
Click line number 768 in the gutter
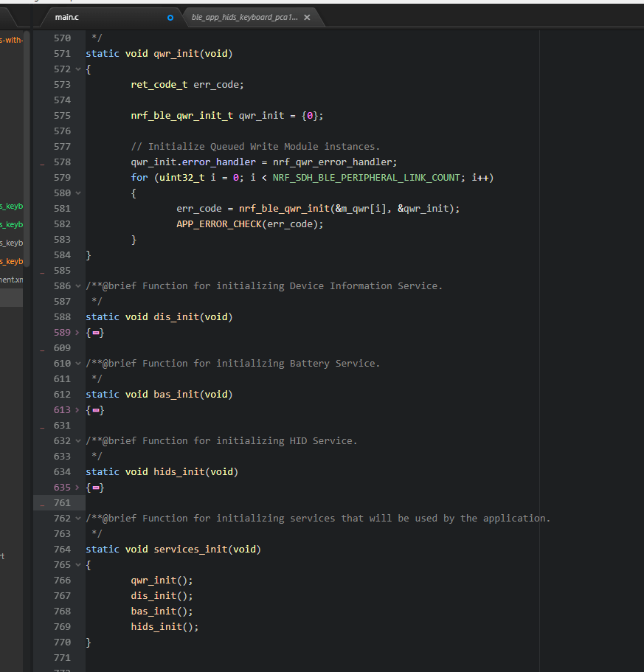coord(62,612)
